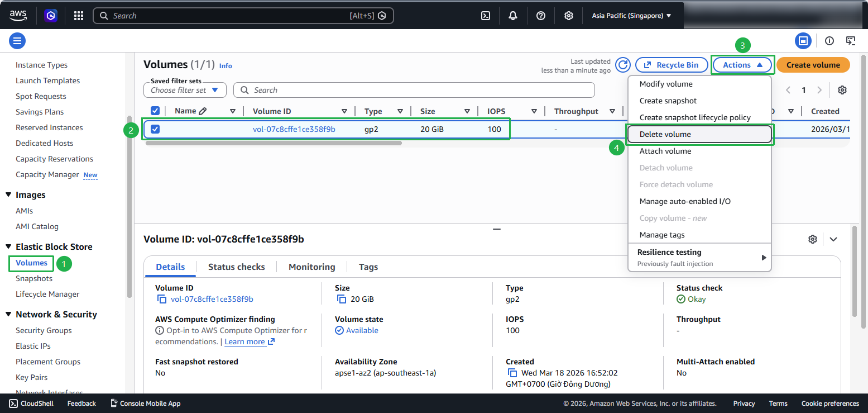Open the notifications bell

513,16
